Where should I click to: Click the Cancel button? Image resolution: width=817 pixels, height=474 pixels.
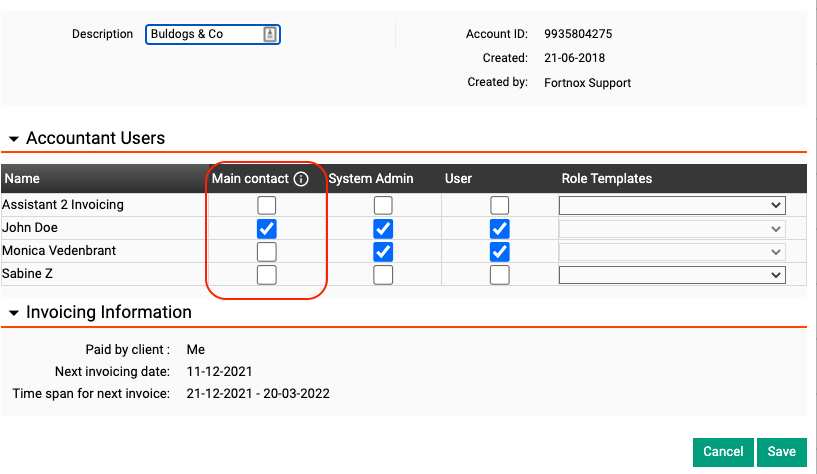tap(723, 452)
